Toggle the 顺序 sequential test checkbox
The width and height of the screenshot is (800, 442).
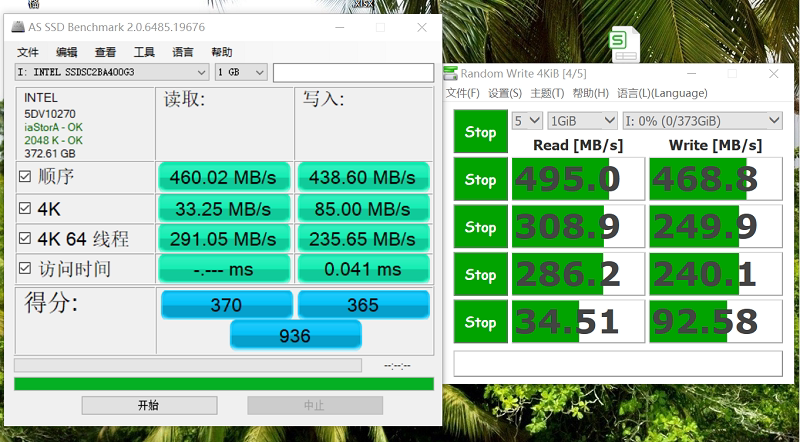coord(24,177)
